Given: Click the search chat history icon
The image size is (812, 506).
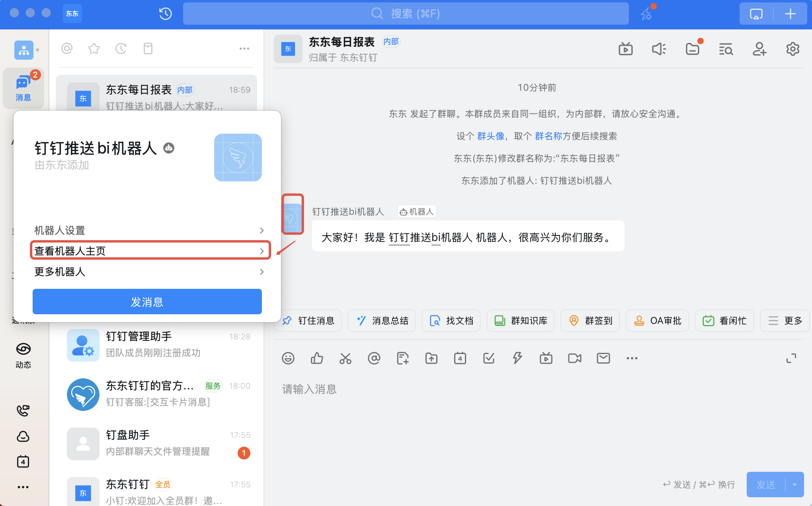Looking at the screenshot, I should pyautogui.click(x=726, y=49).
